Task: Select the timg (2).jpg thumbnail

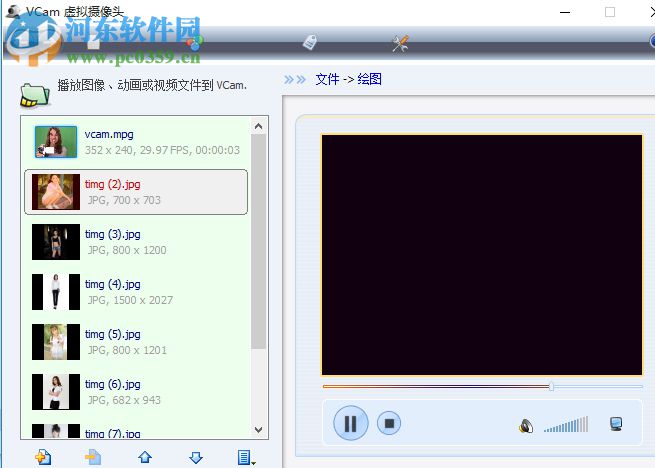Action: click(56, 192)
